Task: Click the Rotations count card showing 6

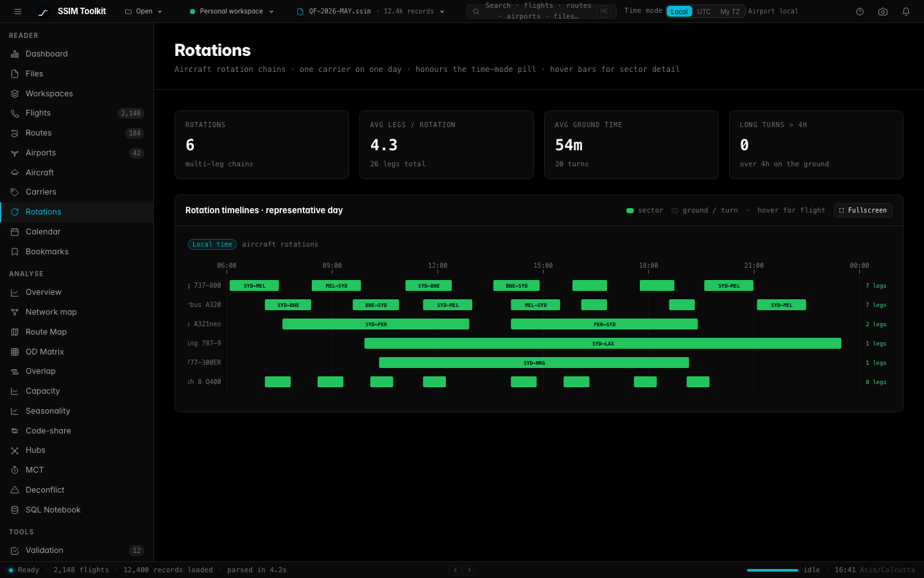Action: (x=262, y=145)
